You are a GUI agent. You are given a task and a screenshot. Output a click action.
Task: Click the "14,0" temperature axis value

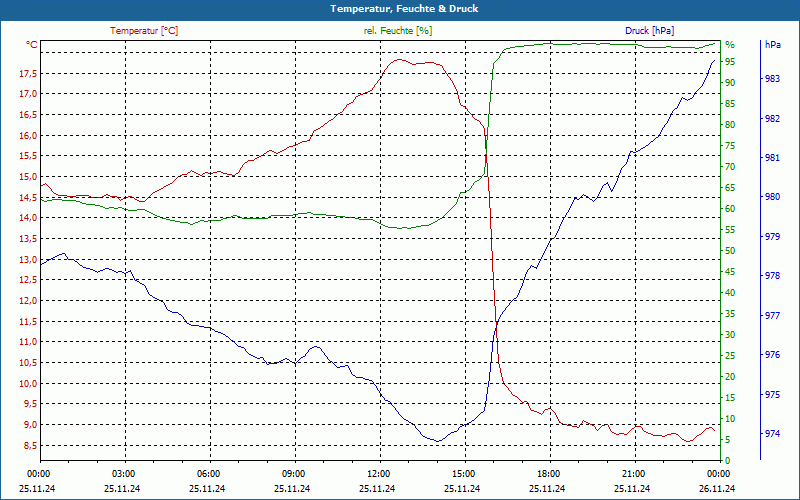[x=28, y=218]
